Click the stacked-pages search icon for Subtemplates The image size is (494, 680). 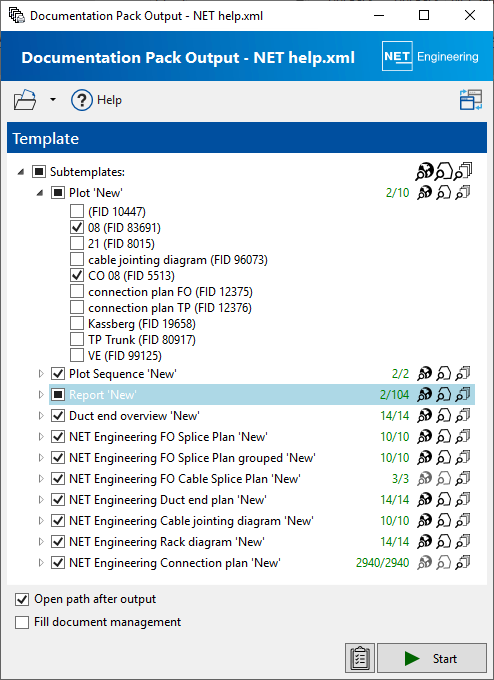click(463, 172)
